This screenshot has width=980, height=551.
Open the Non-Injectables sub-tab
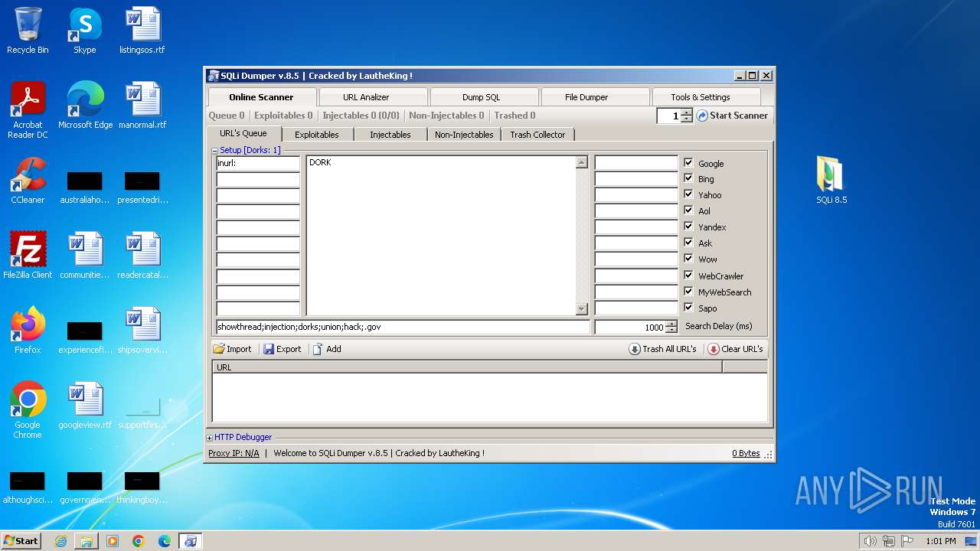point(464,135)
